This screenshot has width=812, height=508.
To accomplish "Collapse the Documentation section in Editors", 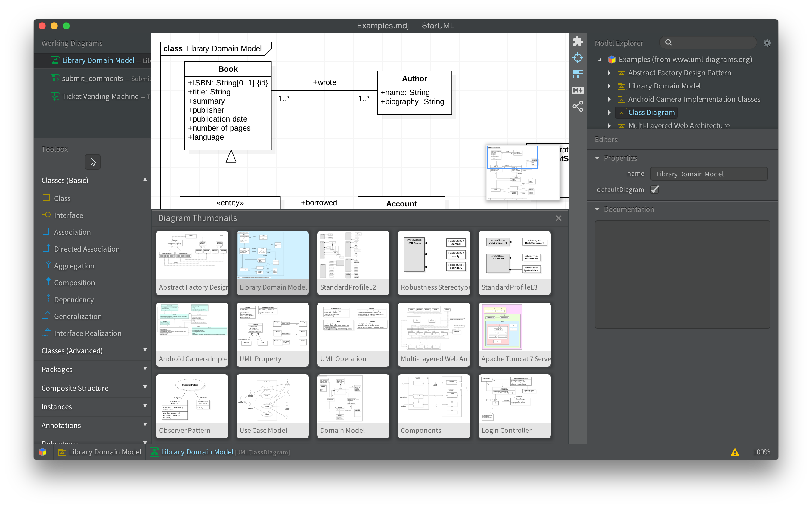I will (x=597, y=209).
